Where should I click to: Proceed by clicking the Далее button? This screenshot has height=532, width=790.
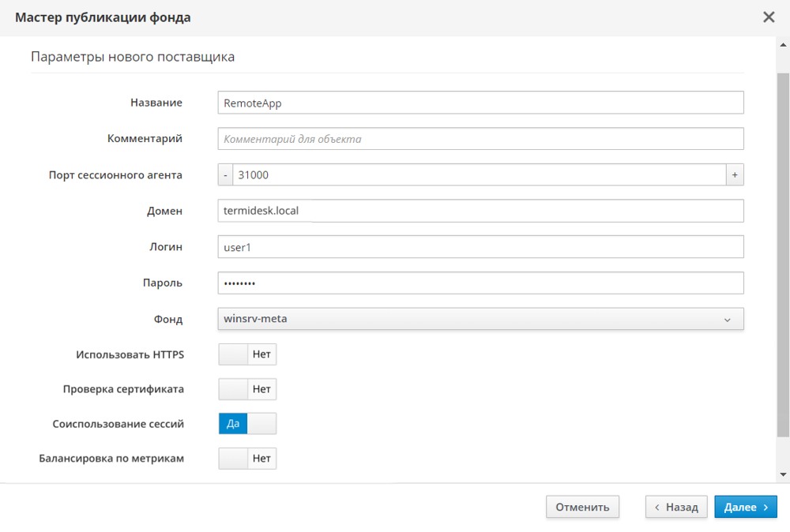pos(745,507)
